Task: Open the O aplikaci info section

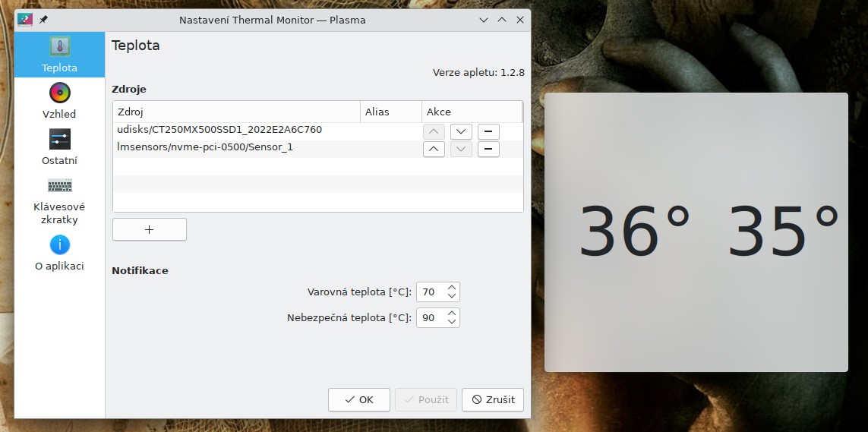Action: tap(59, 253)
